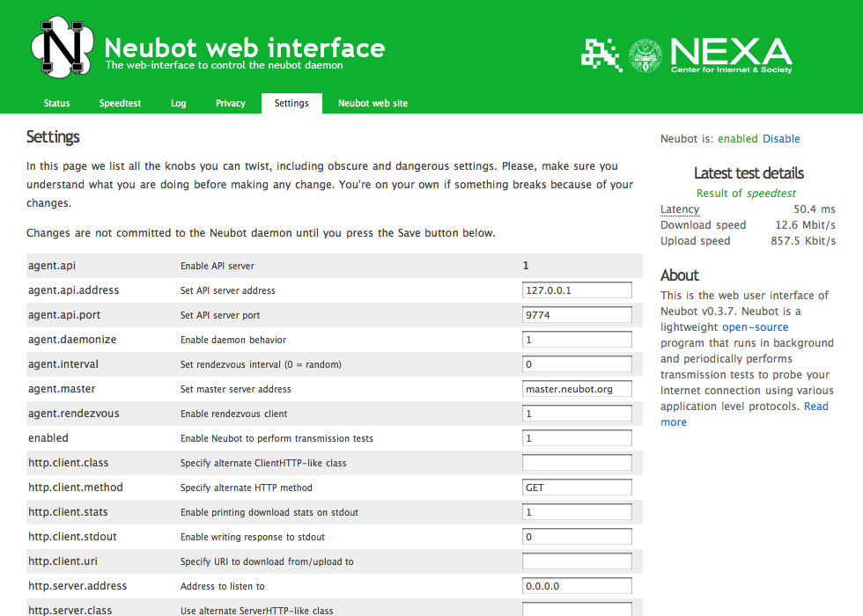Screen dimensions: 863x616
Task: Click the underlined Latency label
Action: click(679, 209)
